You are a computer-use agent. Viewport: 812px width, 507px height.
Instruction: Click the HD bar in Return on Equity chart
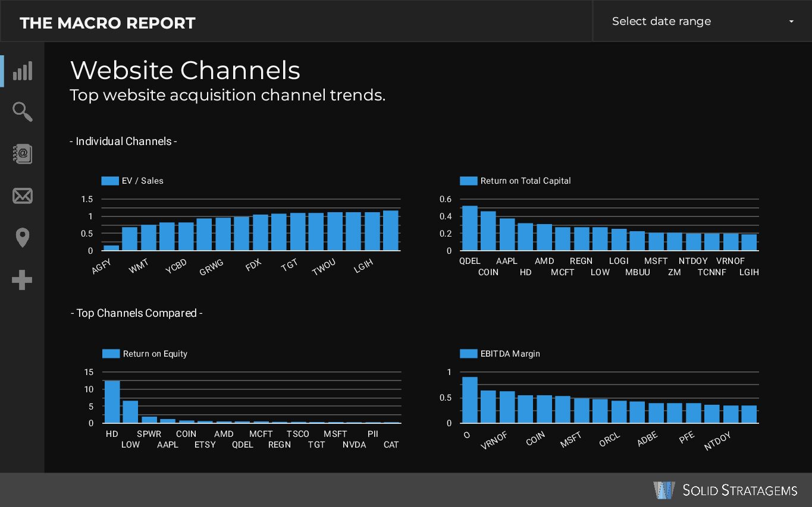click(112, 402)
